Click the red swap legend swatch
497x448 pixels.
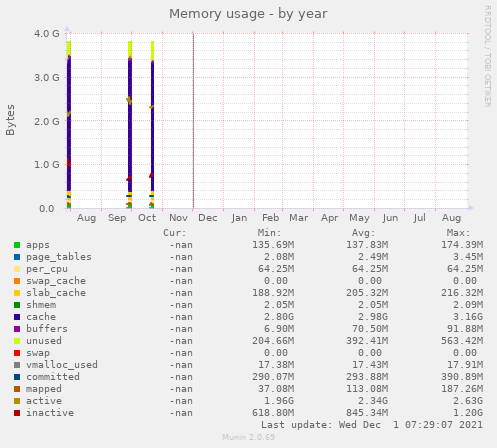pyautogui.click(x=17, y=353)
